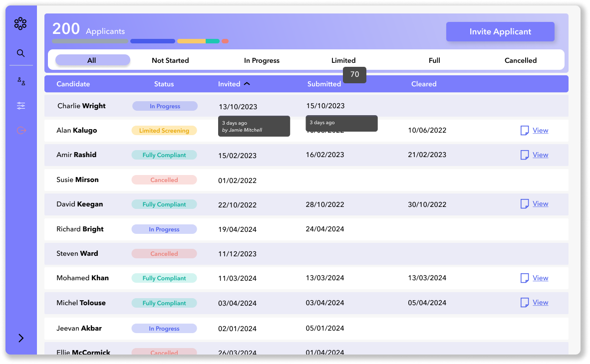Select the Fully Compliant badge for Michel Tolouse

[x=164, y=302]
